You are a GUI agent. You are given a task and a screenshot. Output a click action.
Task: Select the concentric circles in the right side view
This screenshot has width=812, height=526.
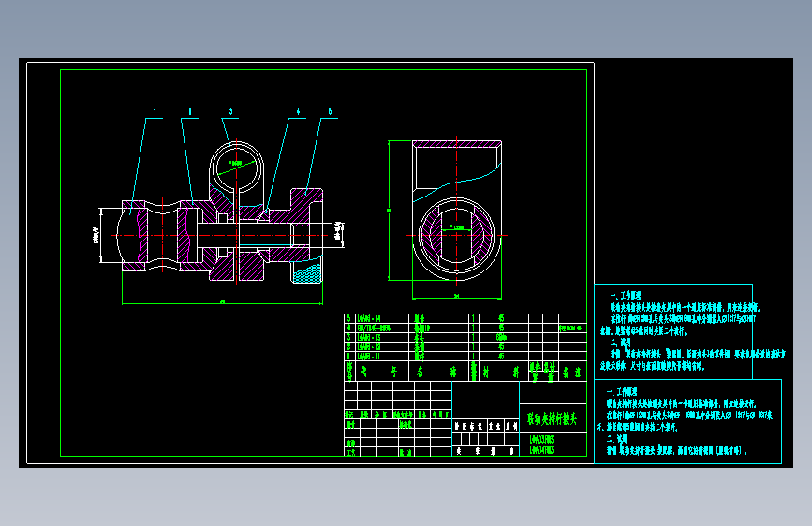click(x=456, y=236)
